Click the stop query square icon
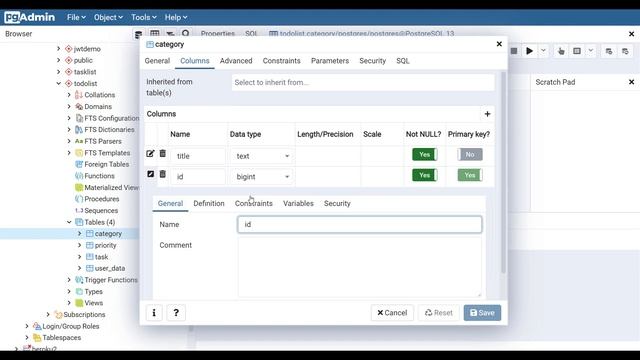Screen dimensions: 640x360 click(x=514, y=51)
